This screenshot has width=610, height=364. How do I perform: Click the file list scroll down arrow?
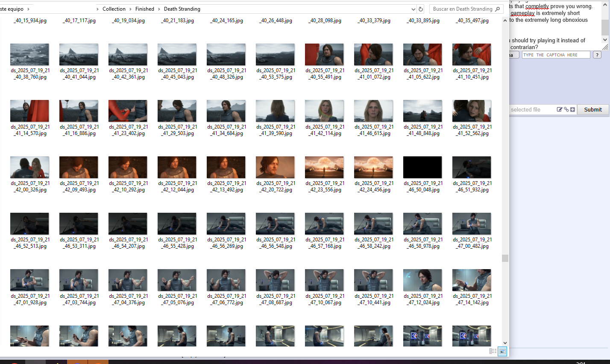click(505, 343)
